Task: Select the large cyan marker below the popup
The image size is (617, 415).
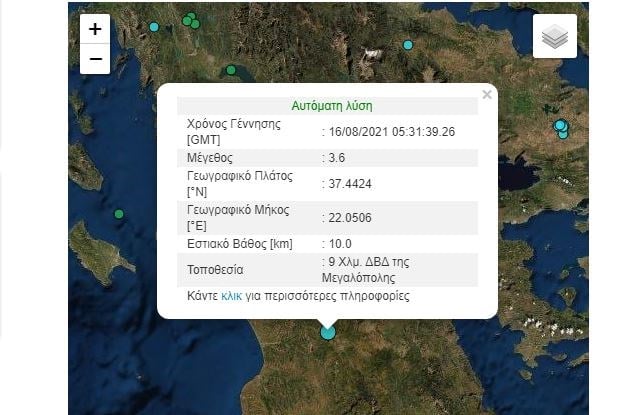Action: coord(328,332)
